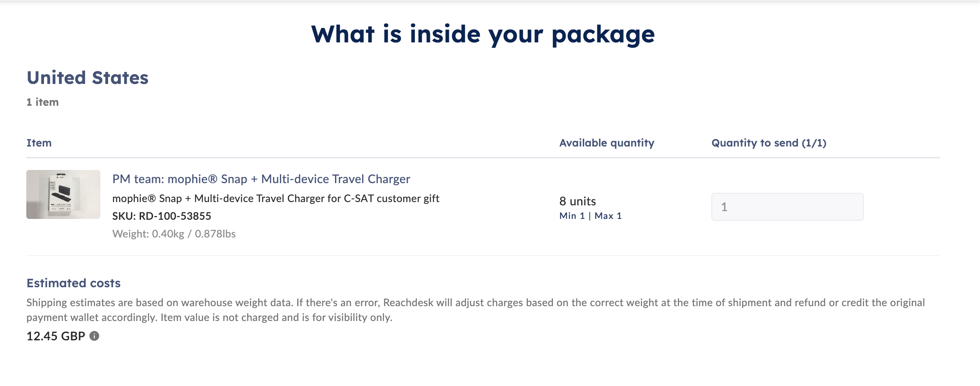
Task: Click the 'Quantity to send (1/1)' header
Action: point(769,143)
